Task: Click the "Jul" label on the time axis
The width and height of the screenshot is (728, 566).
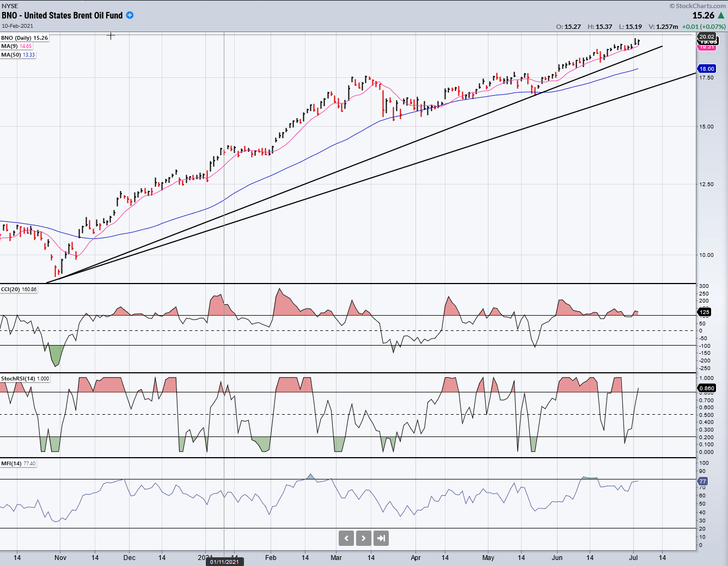Action: 633,557
